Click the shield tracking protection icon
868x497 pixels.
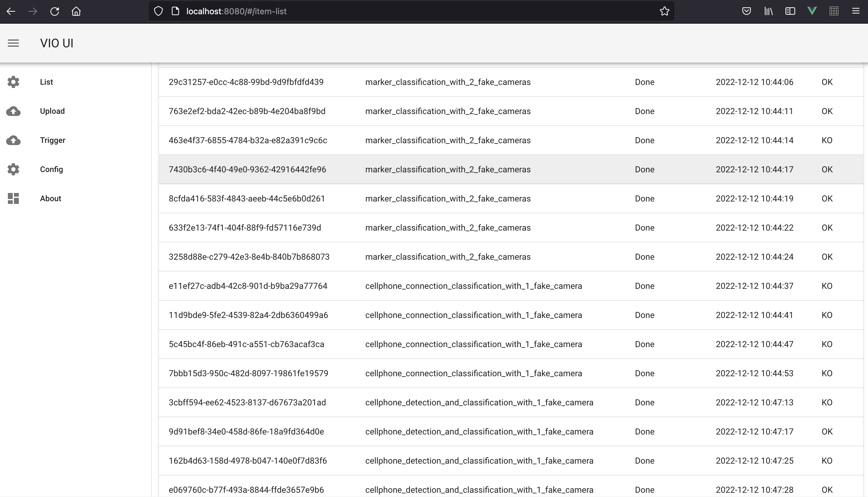[158, 11]
